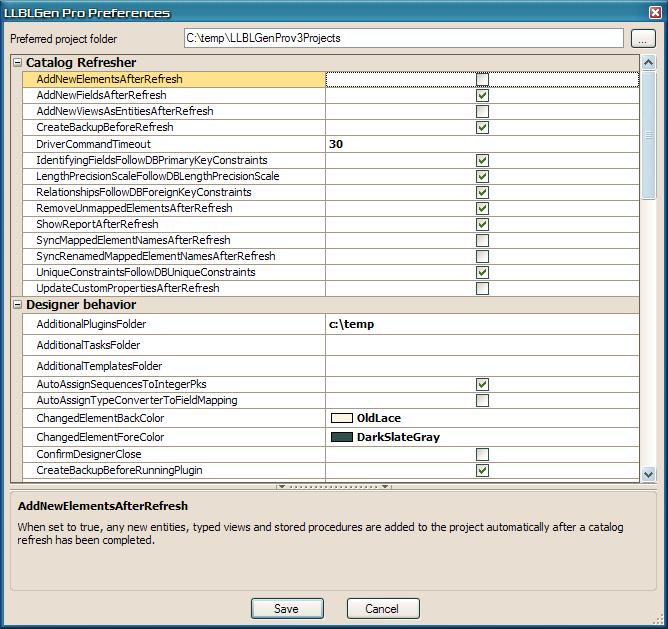Uncheck AddNewFieldsAfterRefresh checkbox

click(482, 95)
